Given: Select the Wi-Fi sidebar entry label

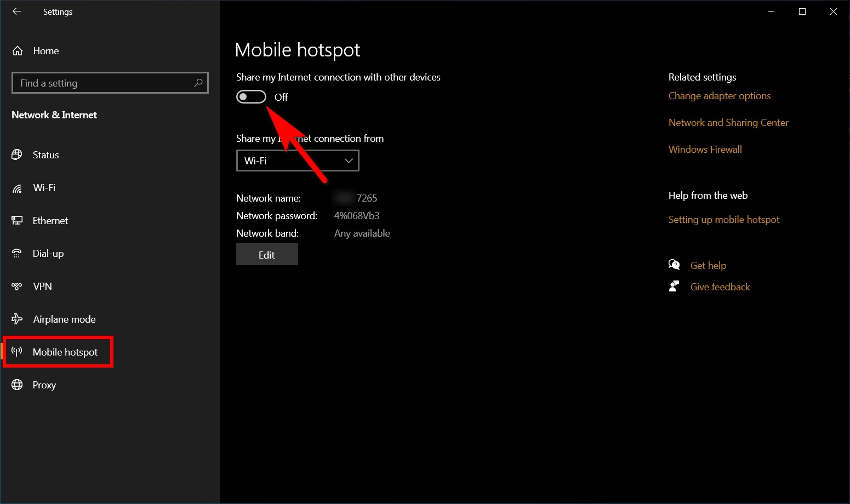Looking at the screenshot, I should pos(44,188).
